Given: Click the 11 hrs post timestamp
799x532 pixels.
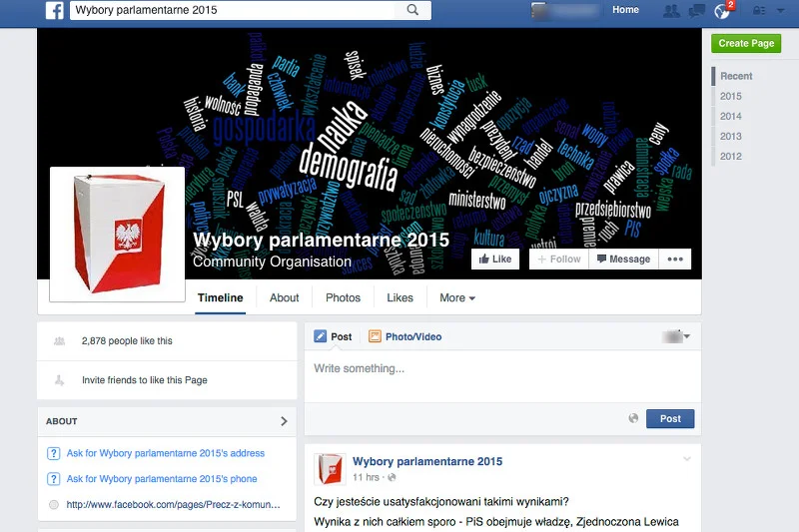Looking at the screenshot, I should (366, 477).
